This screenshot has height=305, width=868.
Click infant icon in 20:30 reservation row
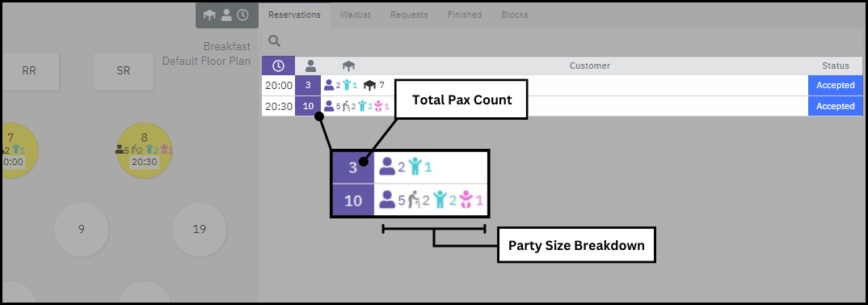tap(379, 106)
